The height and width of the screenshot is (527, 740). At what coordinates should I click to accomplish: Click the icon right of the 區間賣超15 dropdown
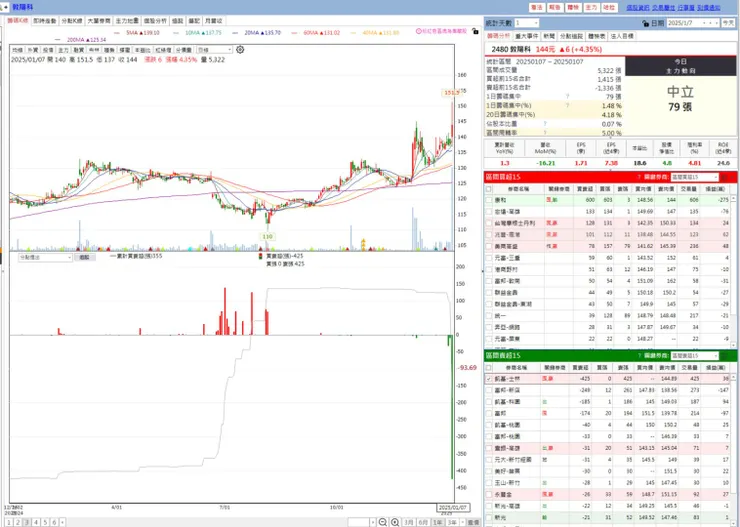click(724, 356)
